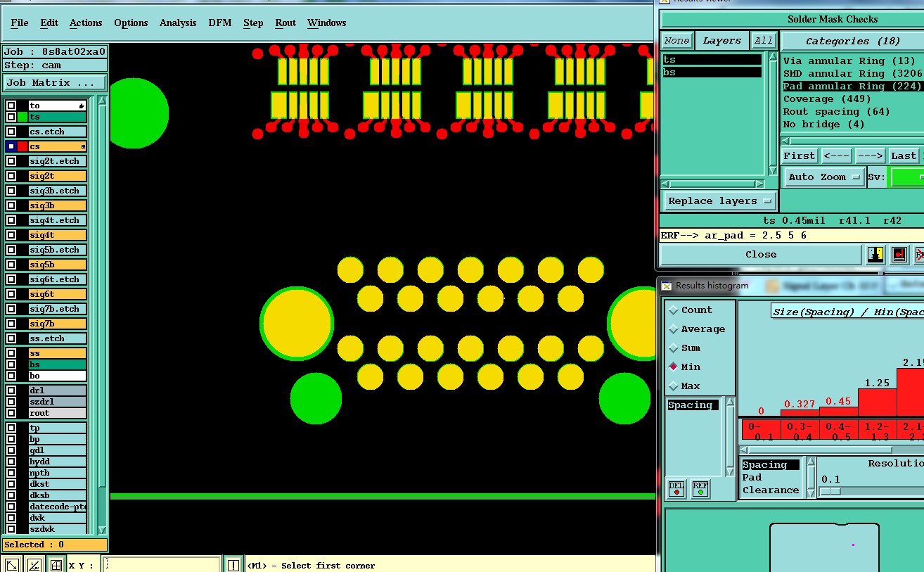Open the Rout menu

tap(285, 23)
